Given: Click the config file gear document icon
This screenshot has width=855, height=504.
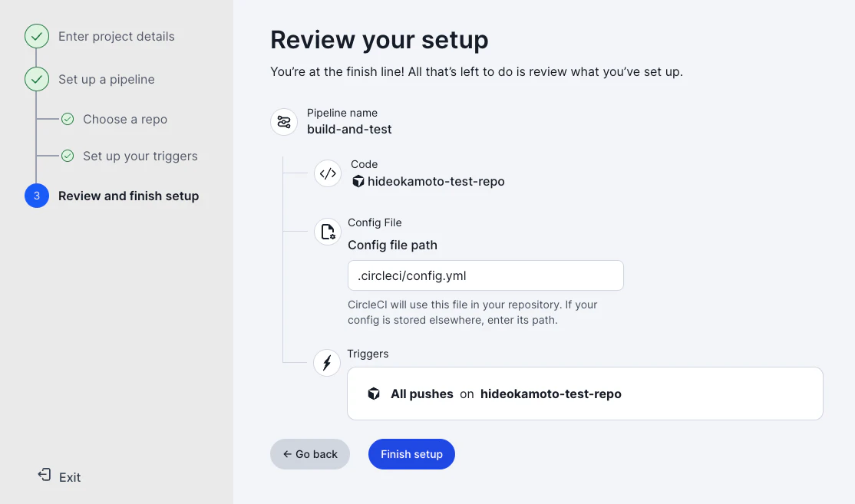Looking at the screenshot, I should tap(328, 232).
